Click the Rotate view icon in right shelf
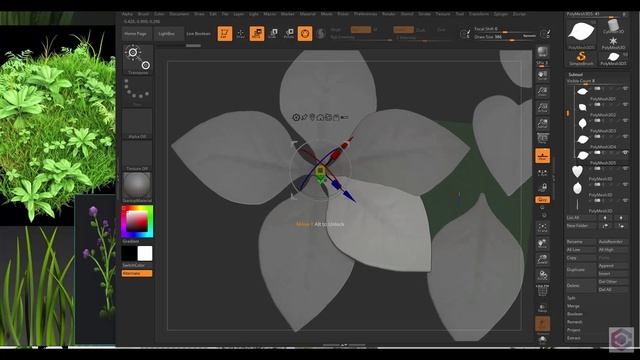The height and width of the screenshot is (360, 640). [x=542, y=275]
